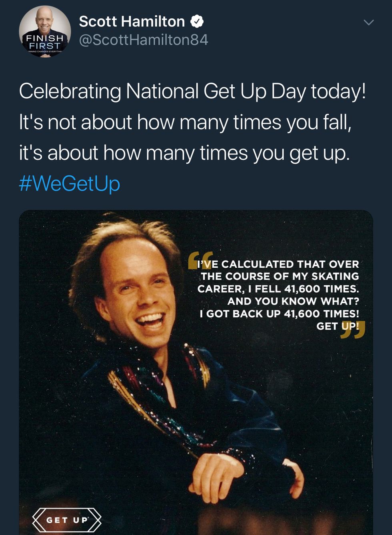Click the gold closing quotation mark
Screen dimensions: 392x535
tap(353, 329)
